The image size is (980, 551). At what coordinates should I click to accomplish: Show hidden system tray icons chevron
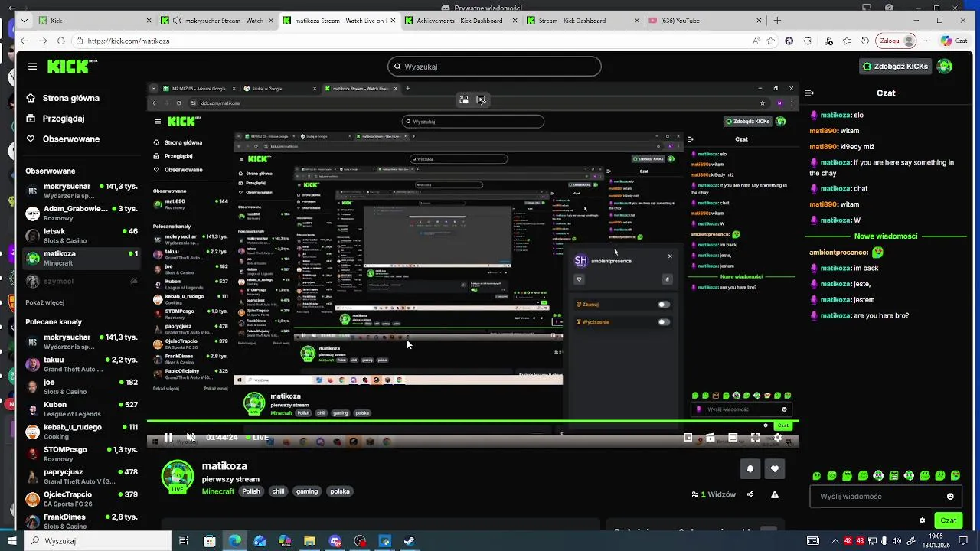(835, 541)
